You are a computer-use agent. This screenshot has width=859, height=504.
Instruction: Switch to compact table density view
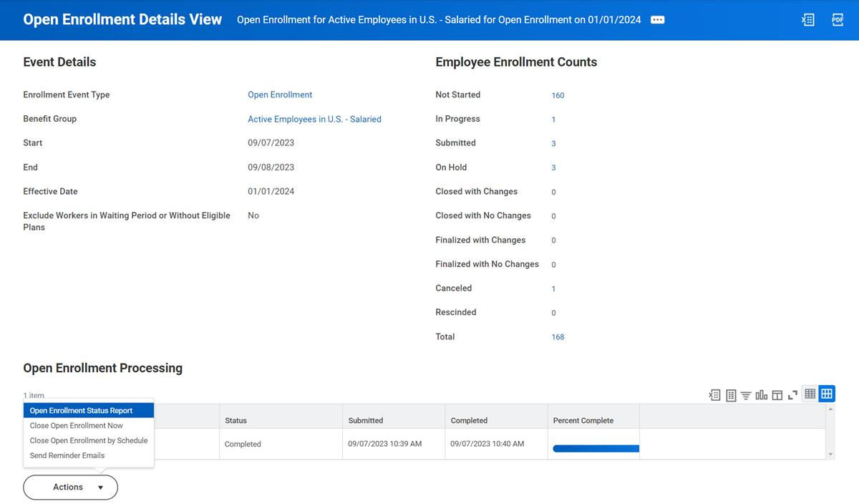(x=810, y=394)
